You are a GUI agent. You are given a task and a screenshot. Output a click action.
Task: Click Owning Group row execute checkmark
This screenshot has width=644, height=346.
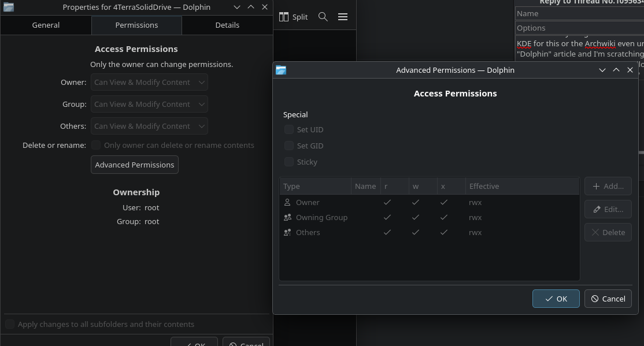[x=443, y=218]
